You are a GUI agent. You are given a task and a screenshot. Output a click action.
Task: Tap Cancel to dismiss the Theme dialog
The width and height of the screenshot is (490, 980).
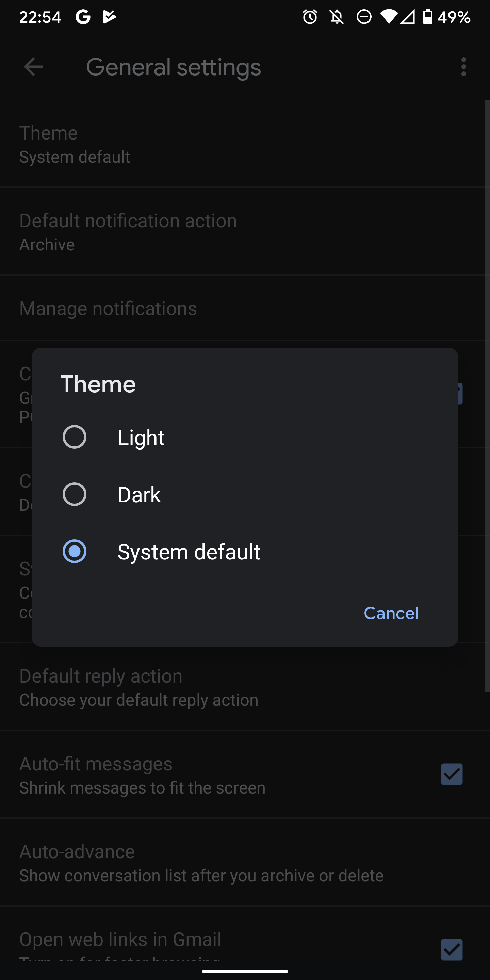coord(391,613)
